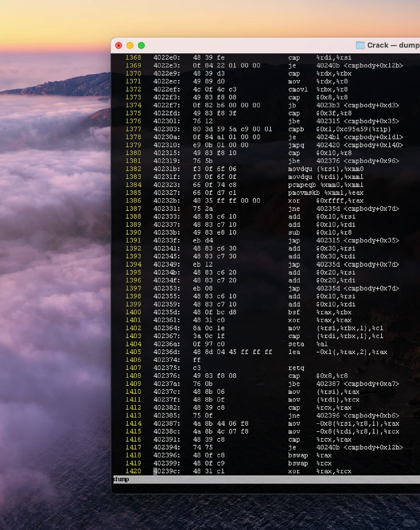Click '402387 <cmpbody+0xa7>' operand
Viewport: 420px width, 530px height.
click(358, 384)
